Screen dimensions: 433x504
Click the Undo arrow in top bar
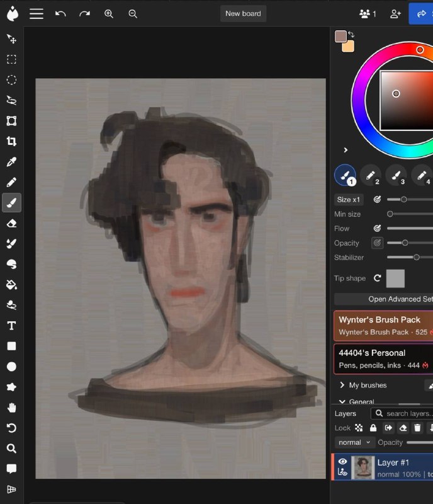pyautogui.click(x=60, y=13)
